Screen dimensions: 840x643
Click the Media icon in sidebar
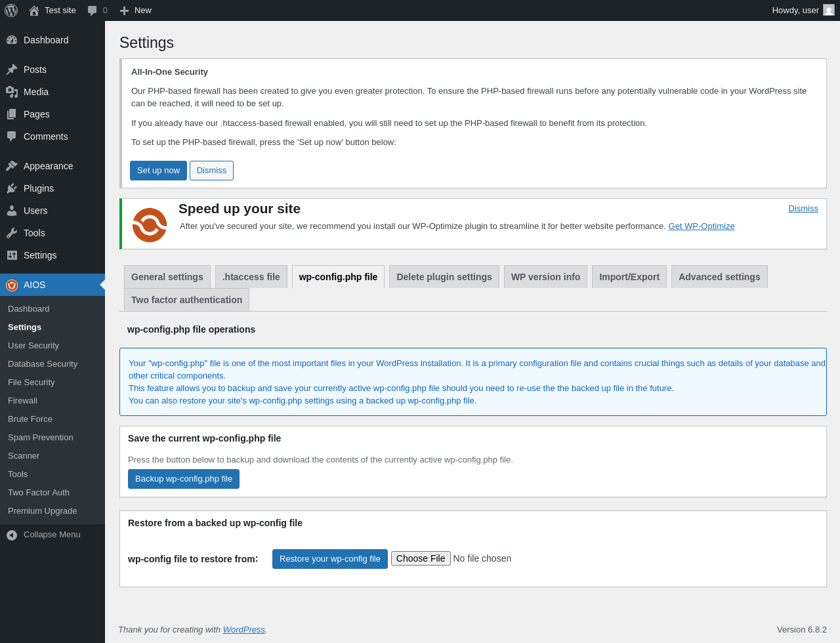point(12,92)
